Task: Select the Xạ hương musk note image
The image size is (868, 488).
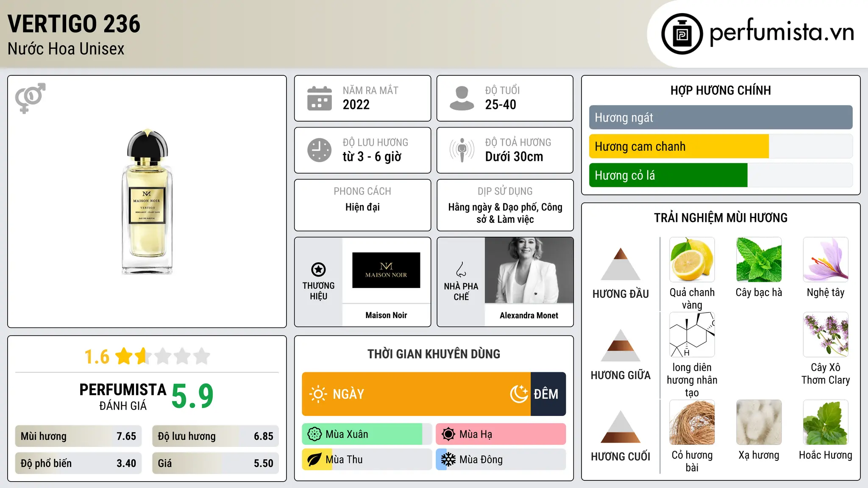Action: point(759,422)
